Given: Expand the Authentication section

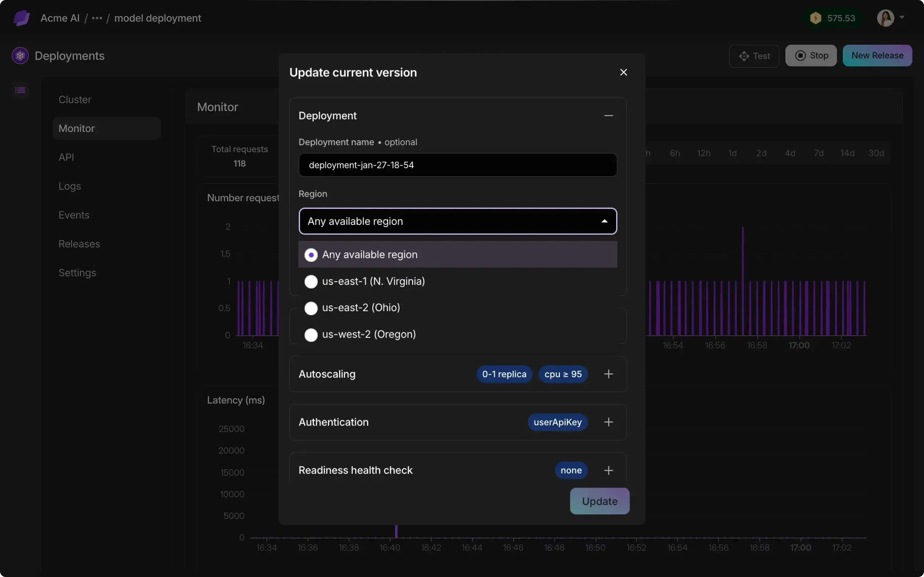Looking at the screenshot, I should coord(609,422).
